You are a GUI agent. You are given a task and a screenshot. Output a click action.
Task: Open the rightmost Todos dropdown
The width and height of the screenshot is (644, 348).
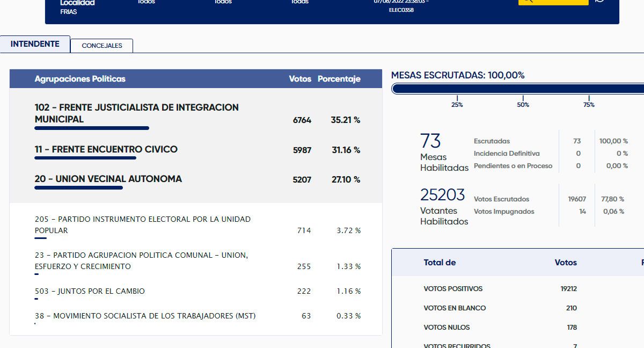pos(299,2)
